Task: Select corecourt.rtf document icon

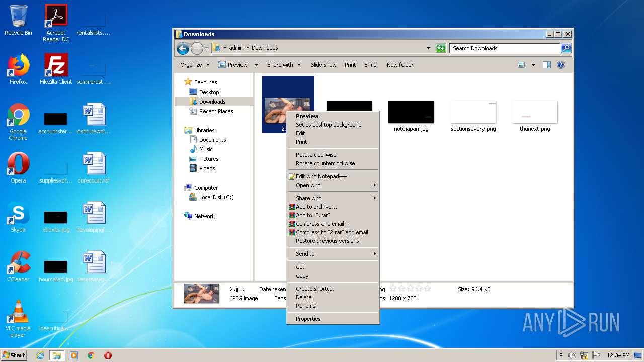Action: point(94,168)
